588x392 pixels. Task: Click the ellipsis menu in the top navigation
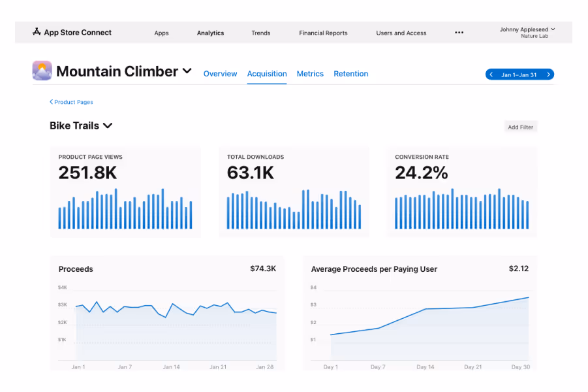tap(459, 32)
